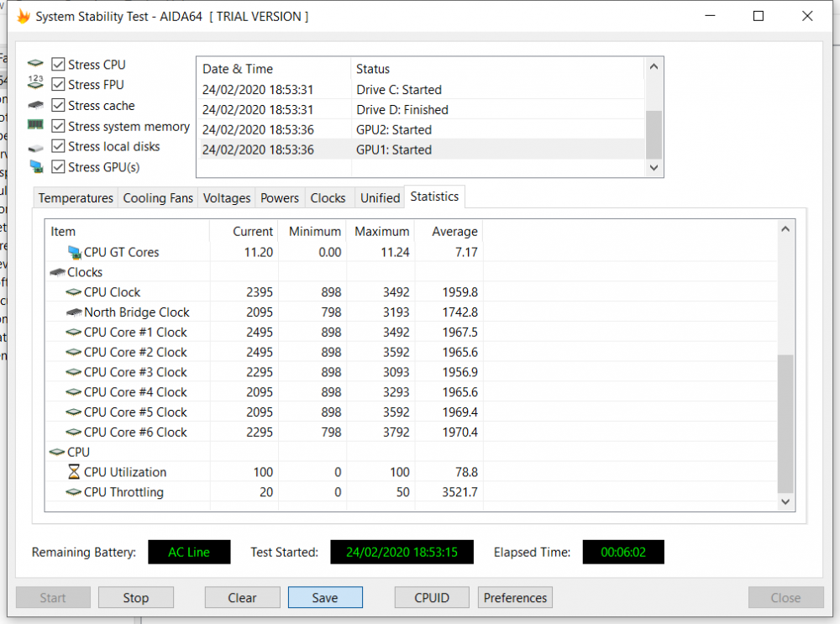Click the CPU Throttling row icon
Viewport: 840px width, 624px height.
(73, 492)
